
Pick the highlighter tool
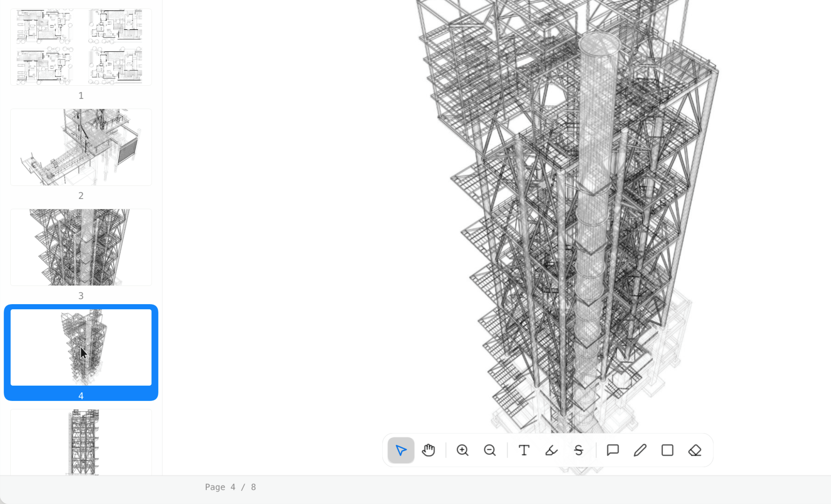click(x=551, y=450)
